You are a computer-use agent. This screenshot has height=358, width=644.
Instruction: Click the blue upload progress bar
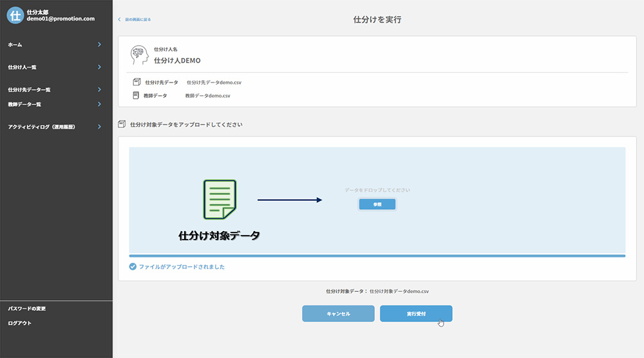(377, 256)
